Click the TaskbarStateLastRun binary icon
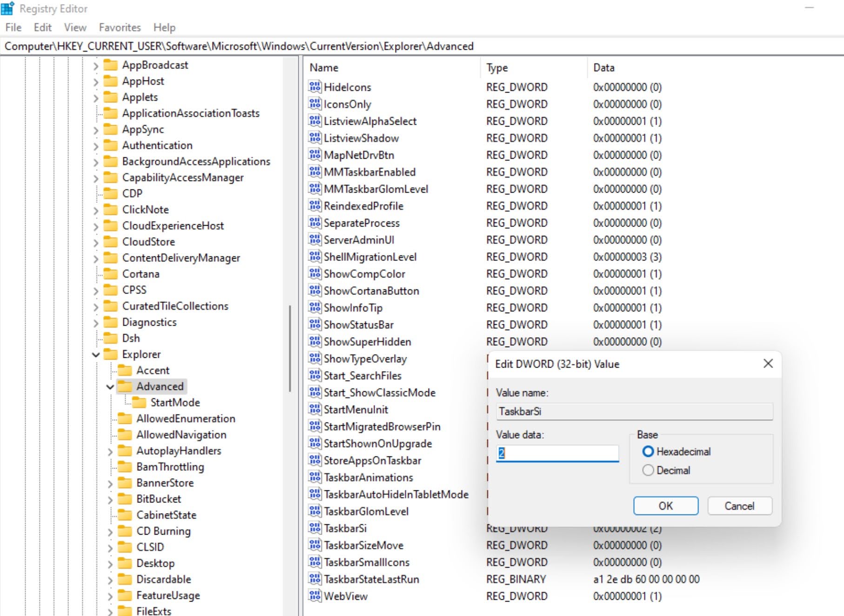844x616 pixels. pyautogui.click(x=315, y=579)
